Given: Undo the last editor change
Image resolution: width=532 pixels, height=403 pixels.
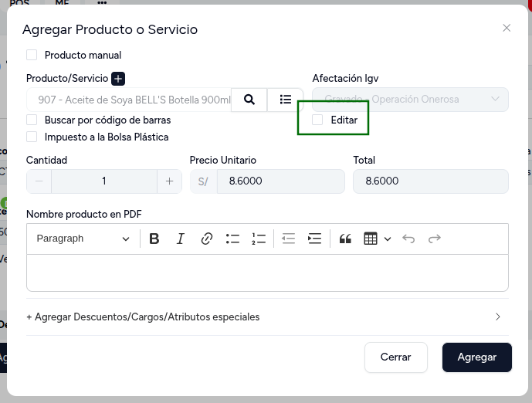Looking at the screenshot, I should tap(408, 239).
